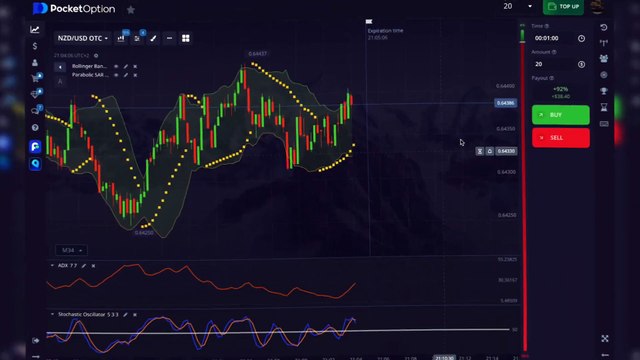
Task: Open pending trades hourglass icon
Action: (x=604, y=107)
